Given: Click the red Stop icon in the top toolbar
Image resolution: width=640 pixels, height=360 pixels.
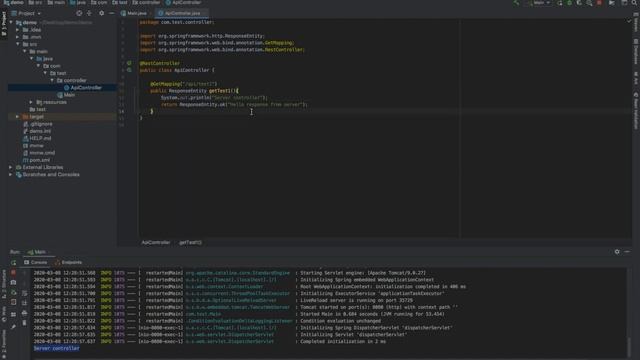Looking at the screenshot, I should click(599, 3).
